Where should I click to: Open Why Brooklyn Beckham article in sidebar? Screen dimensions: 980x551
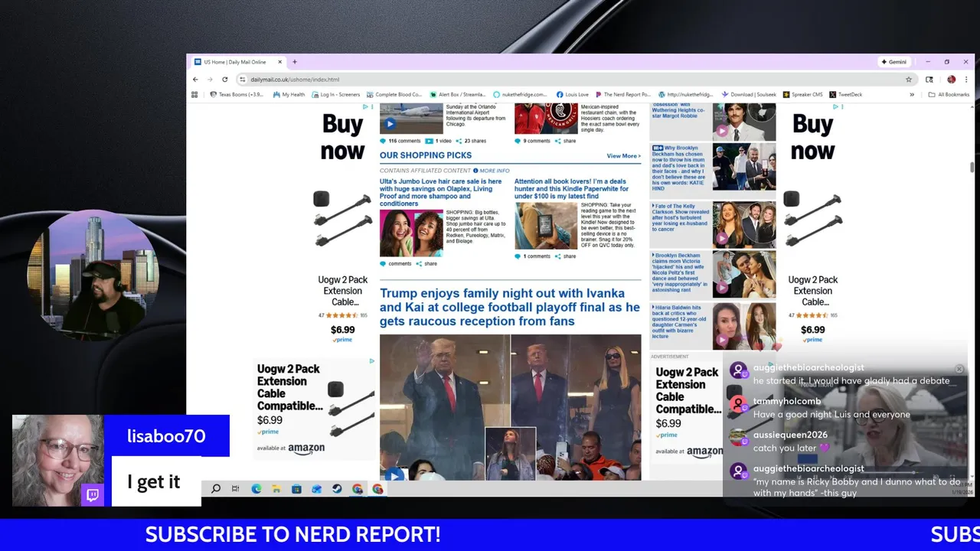click(680, 166)
